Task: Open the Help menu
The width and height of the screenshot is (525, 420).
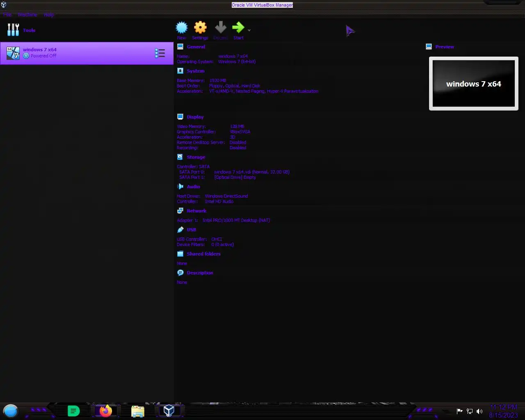Action: (x=49, y=15)
